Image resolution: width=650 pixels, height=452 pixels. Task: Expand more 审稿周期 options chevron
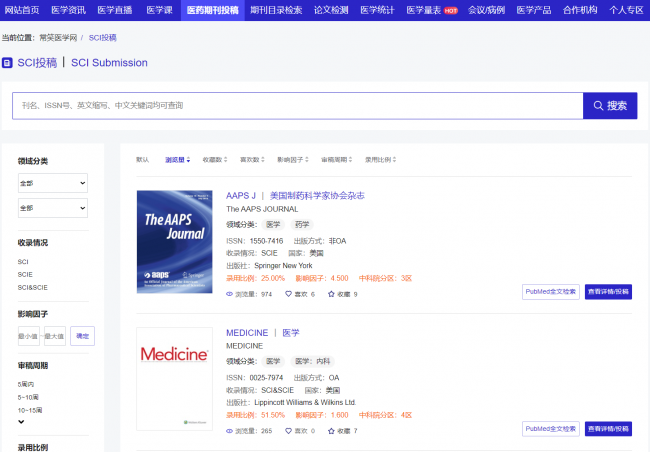click(21, 422)
